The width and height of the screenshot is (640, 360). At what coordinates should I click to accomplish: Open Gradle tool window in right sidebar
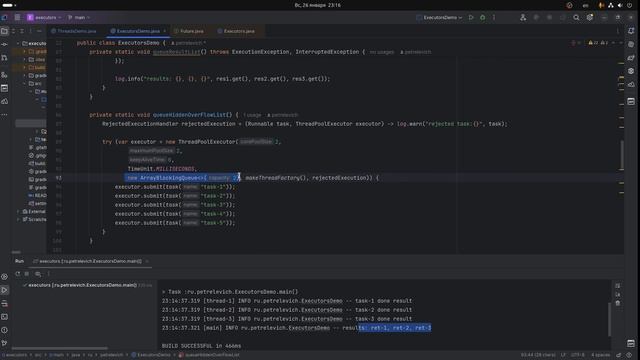(631, 58)
